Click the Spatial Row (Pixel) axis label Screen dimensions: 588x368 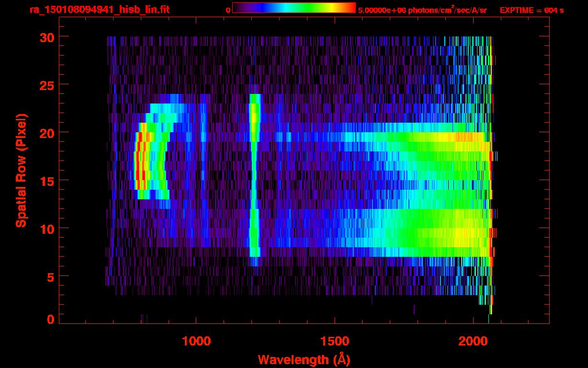click(x=21, y=170)
